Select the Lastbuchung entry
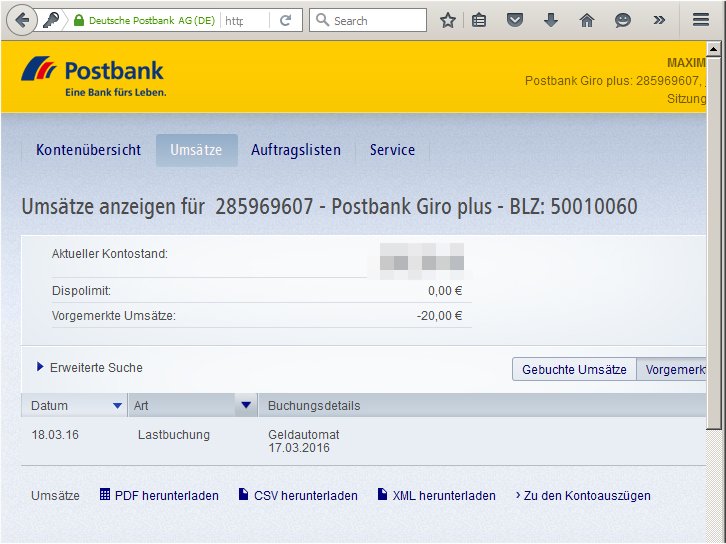This screenshot has height=544, width=726. (174, 435)
